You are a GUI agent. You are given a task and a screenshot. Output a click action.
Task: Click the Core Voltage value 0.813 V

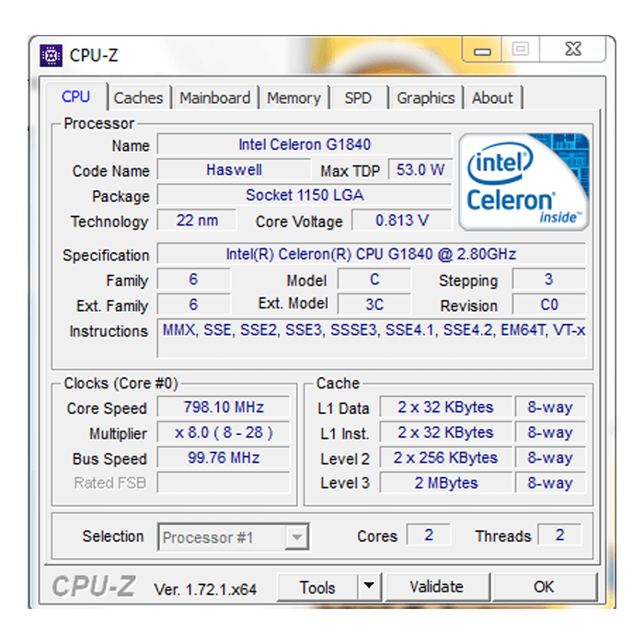pos(402,221)
